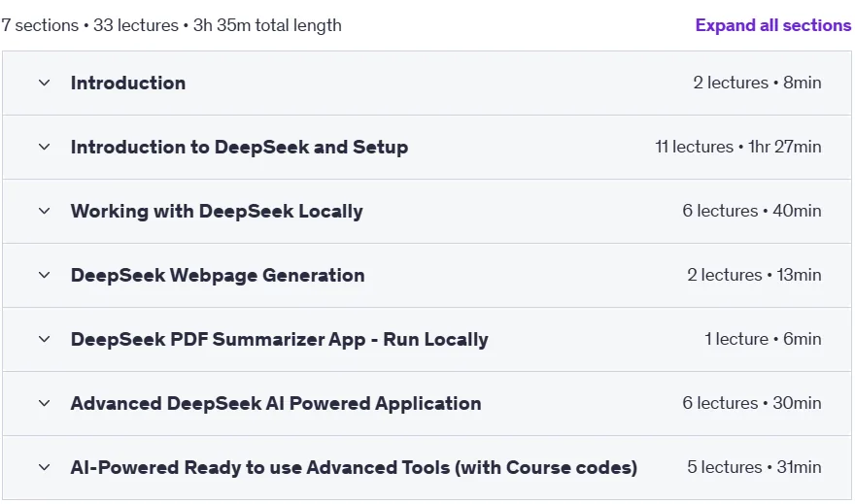Screen dimensions: 855x504
Task: Click the 5 lectures • 31min label
Action: click(x=754, y=467)
